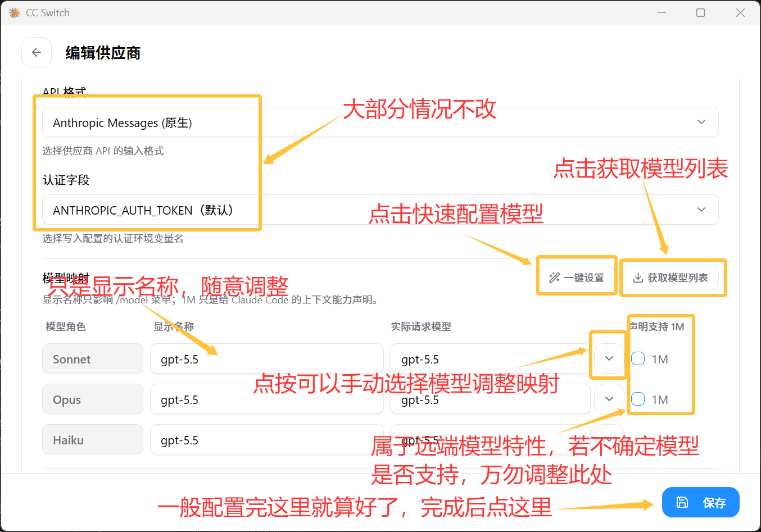The width and height of the screenshot is (761, 532).
Task: Click the 一键设置 button
Action: 577,278
